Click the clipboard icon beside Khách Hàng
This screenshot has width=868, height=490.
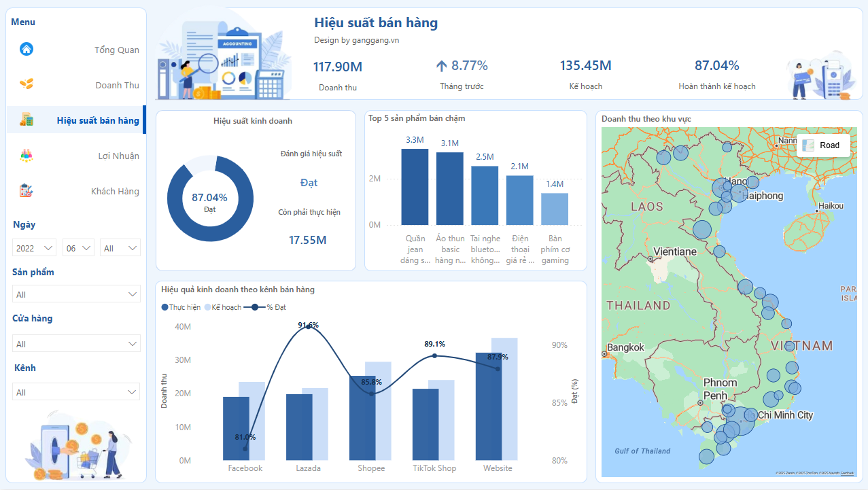click(27, 191)
